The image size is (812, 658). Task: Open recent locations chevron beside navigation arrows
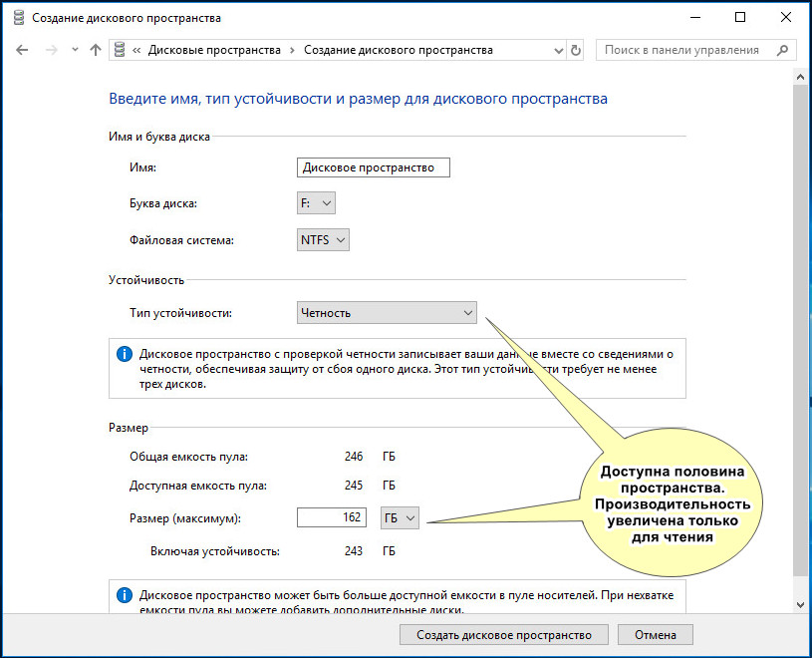(75, 50)
